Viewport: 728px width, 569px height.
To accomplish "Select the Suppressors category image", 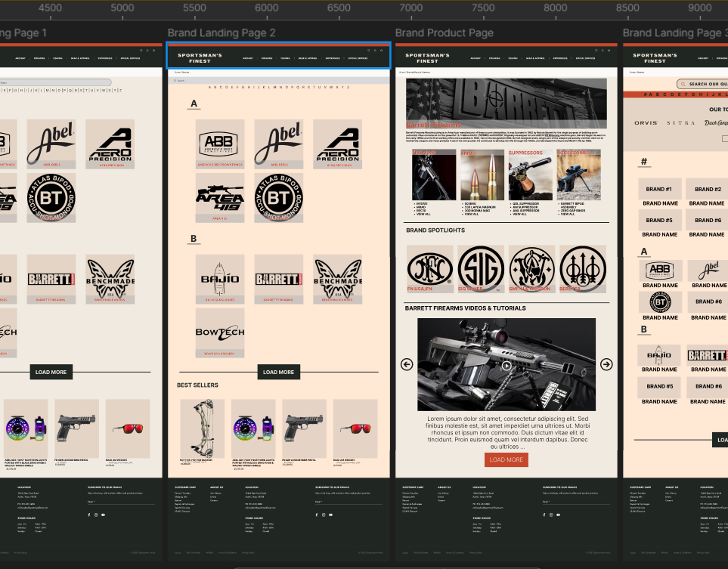I will tap(531, 175).
